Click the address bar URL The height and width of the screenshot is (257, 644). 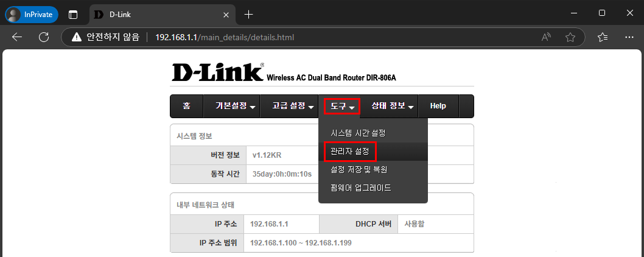coord(224,37)
